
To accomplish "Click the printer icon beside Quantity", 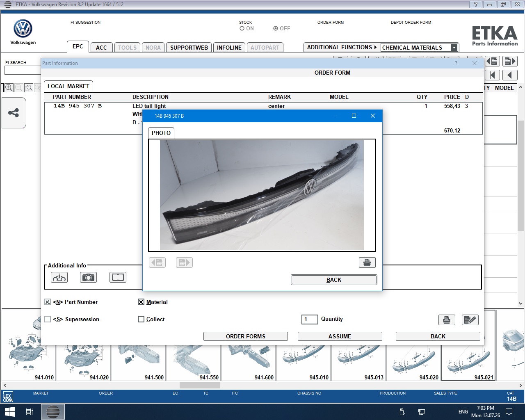I will pos(447,320).
